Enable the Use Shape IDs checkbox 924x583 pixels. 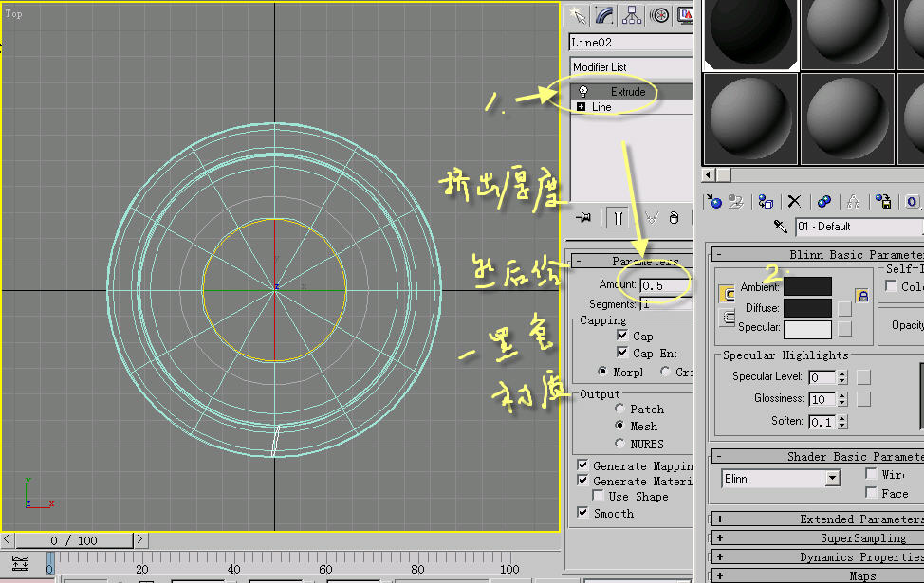click(x=598, y=496)
